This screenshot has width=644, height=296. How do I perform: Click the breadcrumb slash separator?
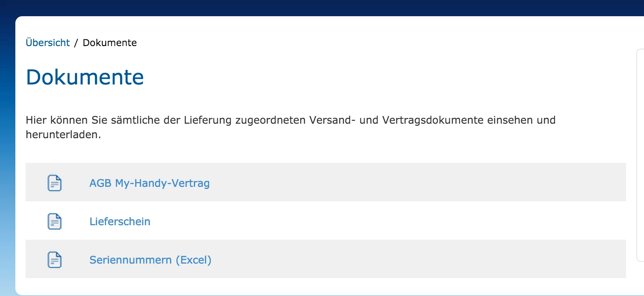click(76, 43)
